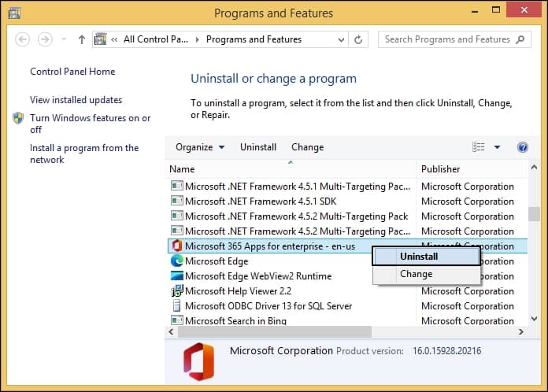548x392 pixels.
Task: Expand the address bar history dropdown
Action: tap(341, 39)
